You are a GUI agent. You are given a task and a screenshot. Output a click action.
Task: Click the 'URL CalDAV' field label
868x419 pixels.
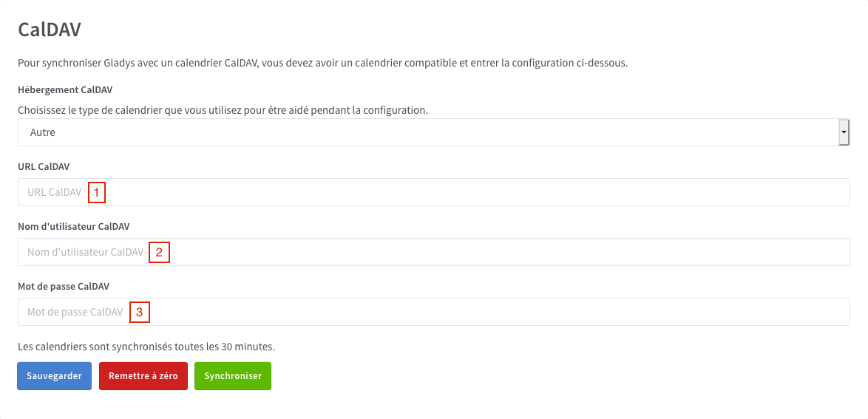point(43,166)
